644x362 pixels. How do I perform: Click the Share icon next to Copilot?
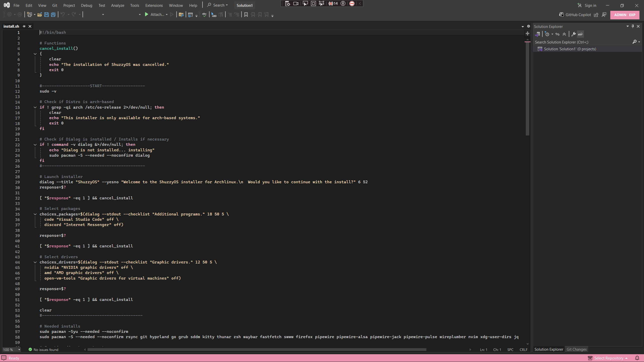[596, 15]
